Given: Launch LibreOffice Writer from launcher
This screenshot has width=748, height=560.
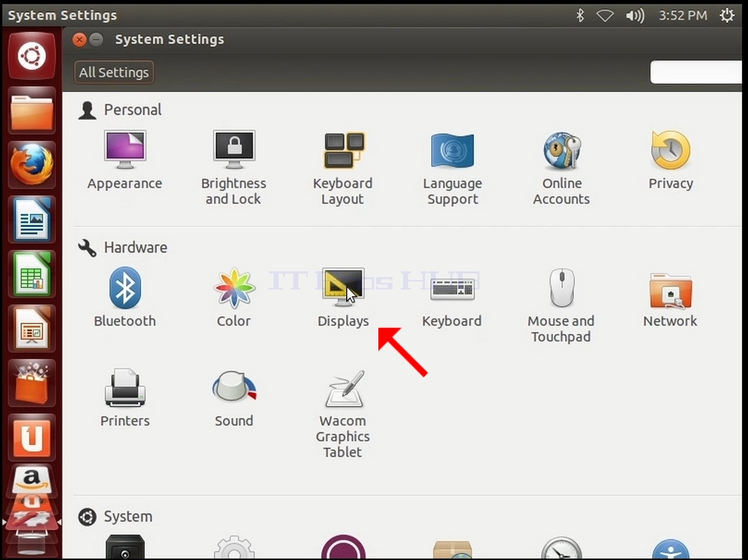Looking at the screenshot, I should [x=31, y=220].
